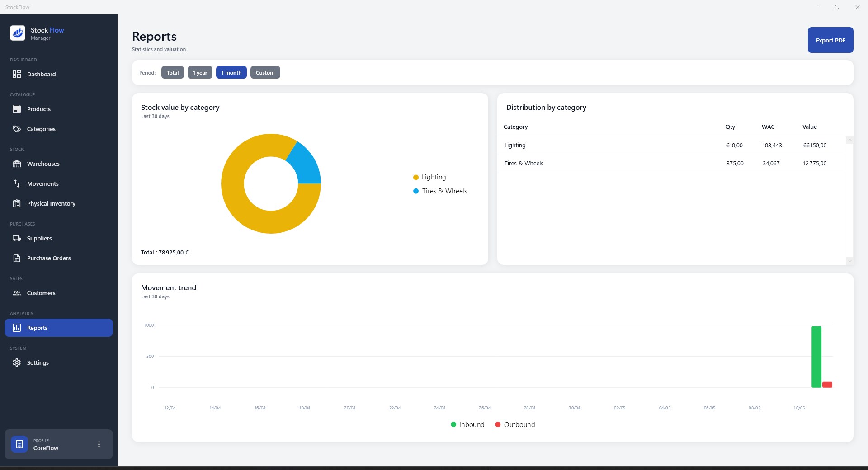
Task: Open the Dashboard grid icon
Action: pos(17,74)
